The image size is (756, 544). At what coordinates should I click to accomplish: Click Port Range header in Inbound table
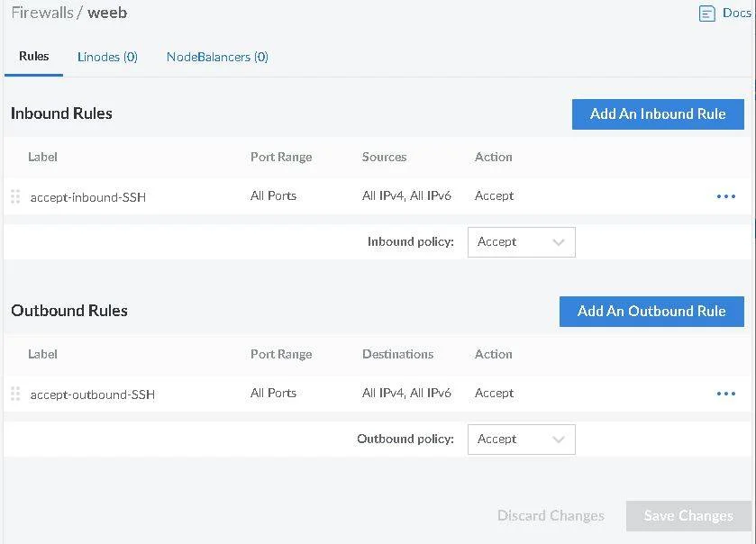coord(281,157)
